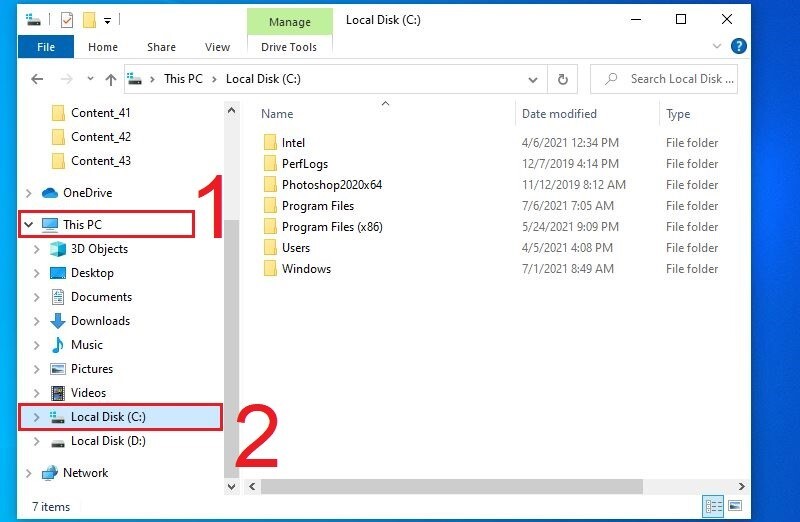
Task: Open the Customize Quick Access Toolbar dropdown
Action: click(107, 21)
